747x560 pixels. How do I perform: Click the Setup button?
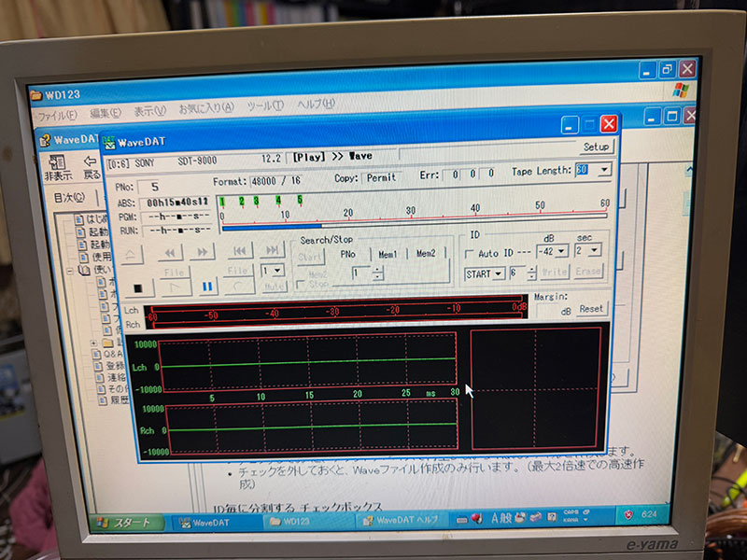click(x=596, y=147)
